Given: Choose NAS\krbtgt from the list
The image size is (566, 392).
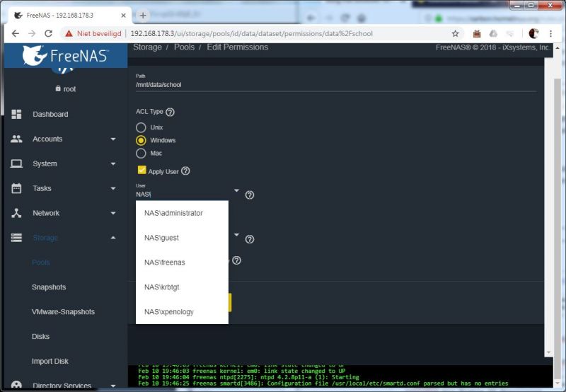Looking at the screenshot, I should [x=182, y=287].
